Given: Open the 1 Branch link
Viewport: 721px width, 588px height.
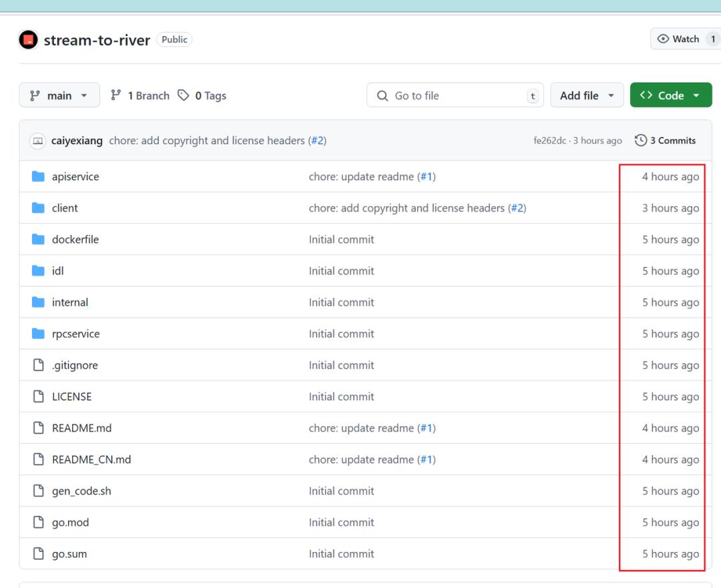Looking at the screenshot, I should pyautogui.click(x=140, y=95).
